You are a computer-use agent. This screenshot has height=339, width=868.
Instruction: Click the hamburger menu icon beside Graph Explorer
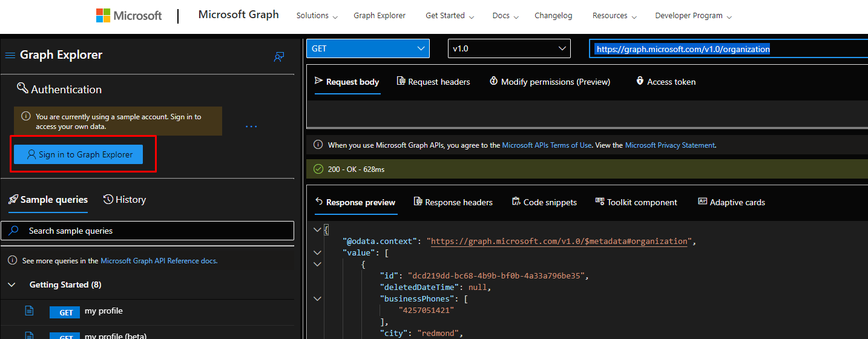coord(10,55)
